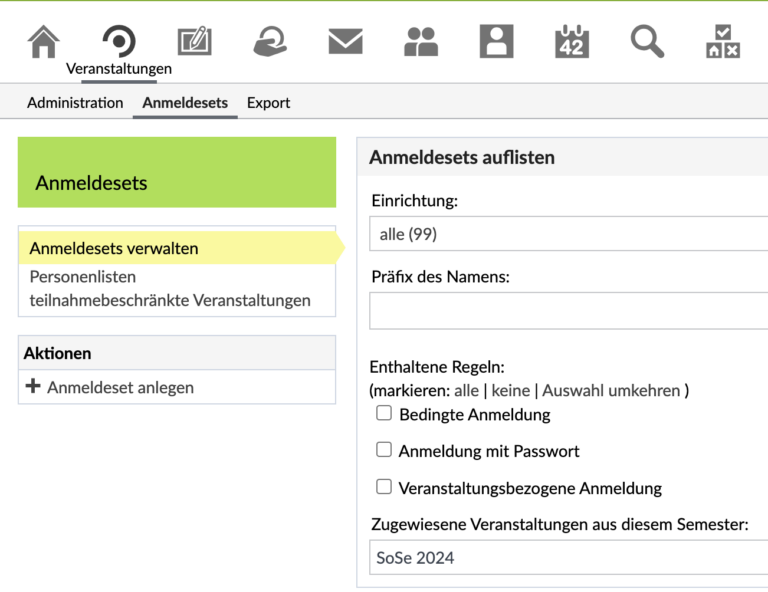Image resolution: width=768 pixels, height=592 pixels.
Task: Open the Search magnifier icon
Action: click(x=647, y=42)
